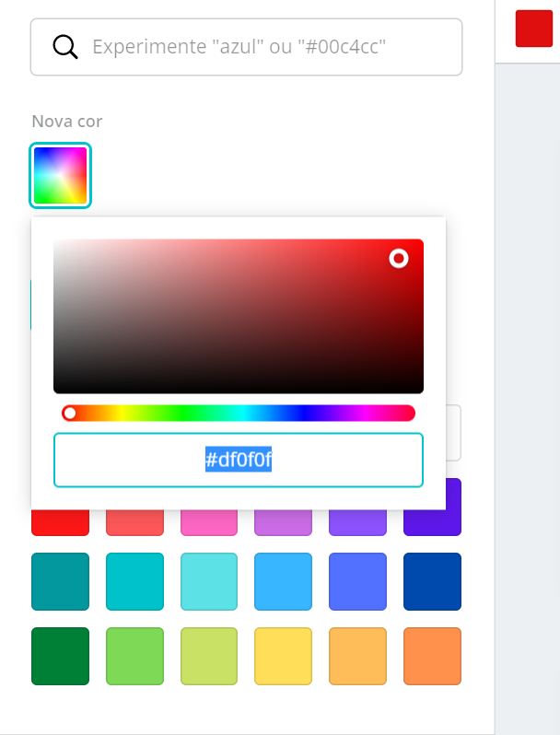Open the rainbow new color swatch
Screen dimensions: 560x735
[x=61, y=175]
